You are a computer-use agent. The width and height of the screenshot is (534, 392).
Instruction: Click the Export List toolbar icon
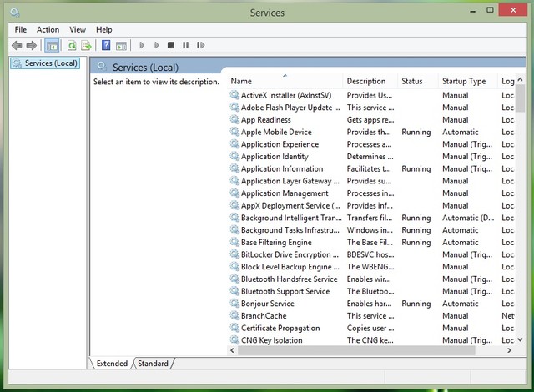point(86,45)
